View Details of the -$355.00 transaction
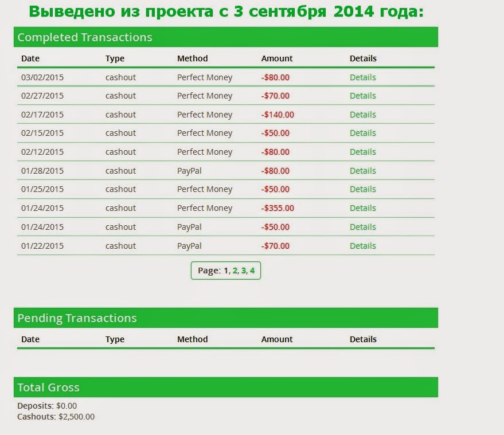The width and height of the screenshot is (504, 435). click(363, 208)
